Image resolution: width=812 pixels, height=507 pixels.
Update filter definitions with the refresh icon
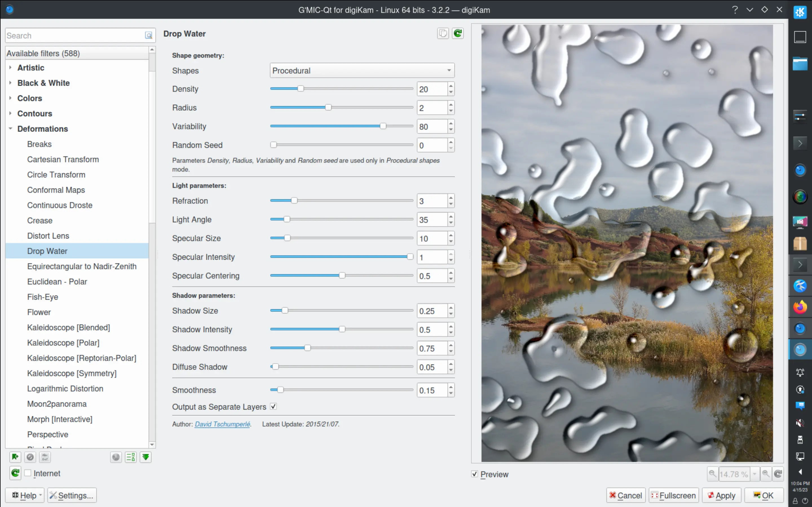point(15,473)
